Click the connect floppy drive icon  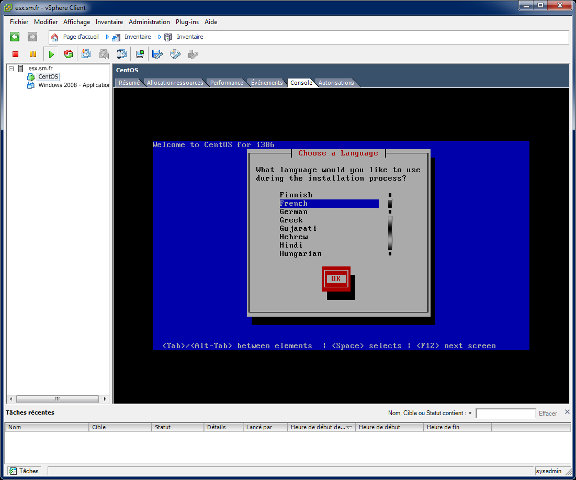click(157, 55)
